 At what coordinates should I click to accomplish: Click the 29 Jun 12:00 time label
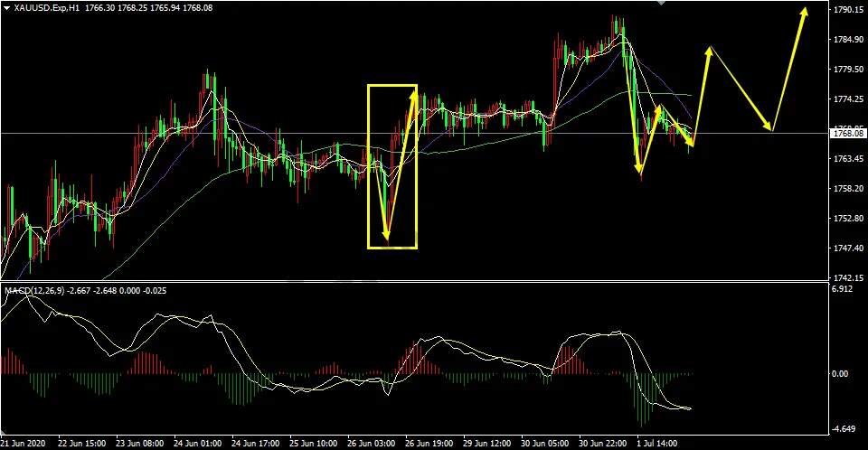486,444
